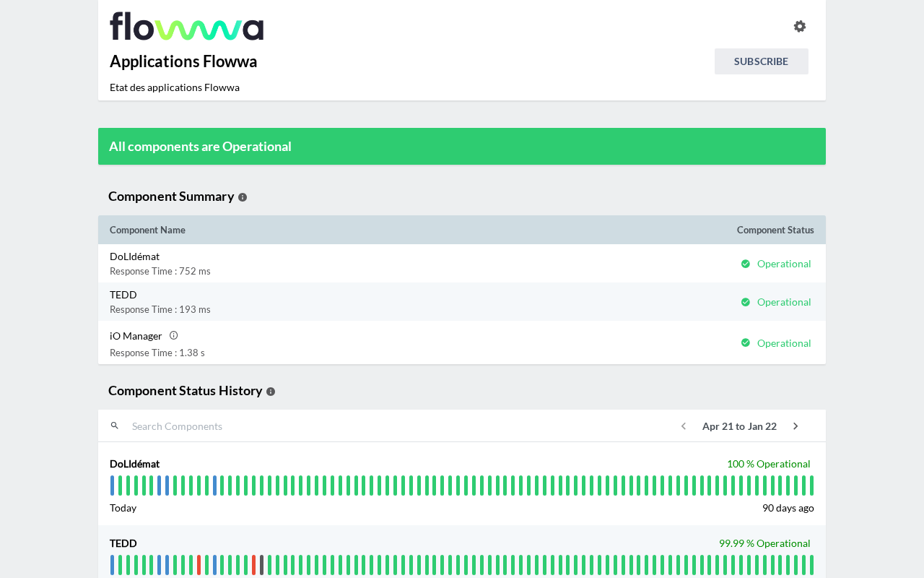The width and height of the screenshot is (924, 578).
Task: Click the Component Summary heading
Action: tap(171, 197)
